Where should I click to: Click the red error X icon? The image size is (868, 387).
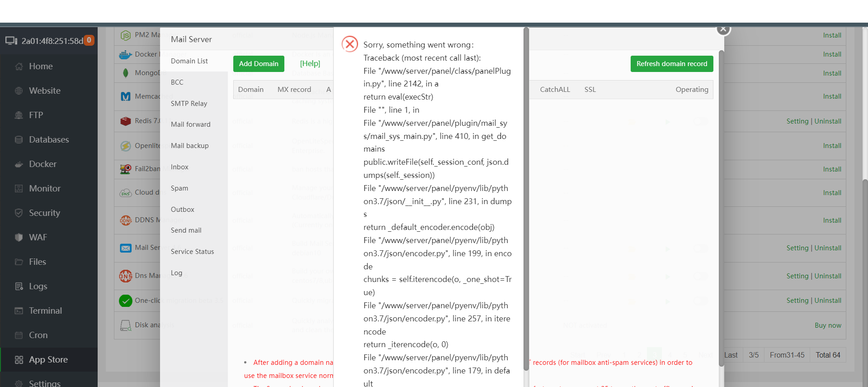tap(350, 44)
